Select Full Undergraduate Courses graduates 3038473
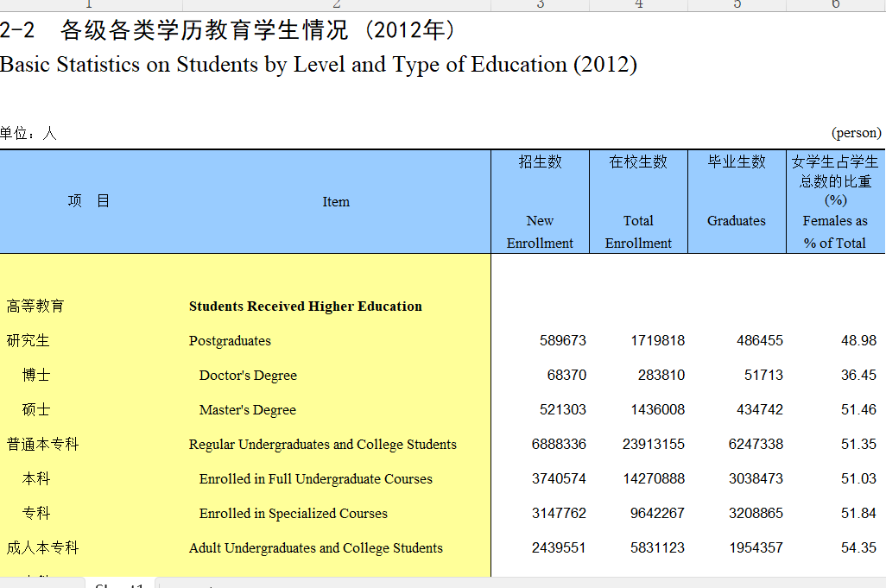The image size is (886, 588). pos(756,478)
